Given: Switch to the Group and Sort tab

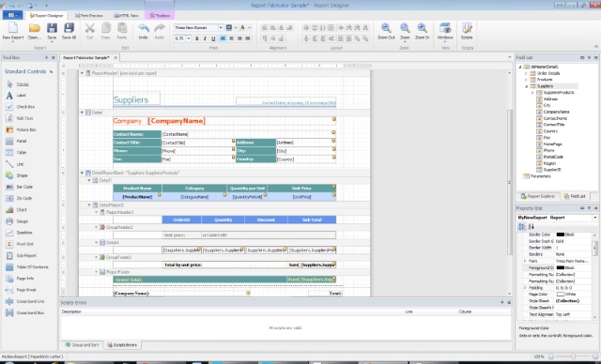Looking at the screenshot, I should point(82,345).
